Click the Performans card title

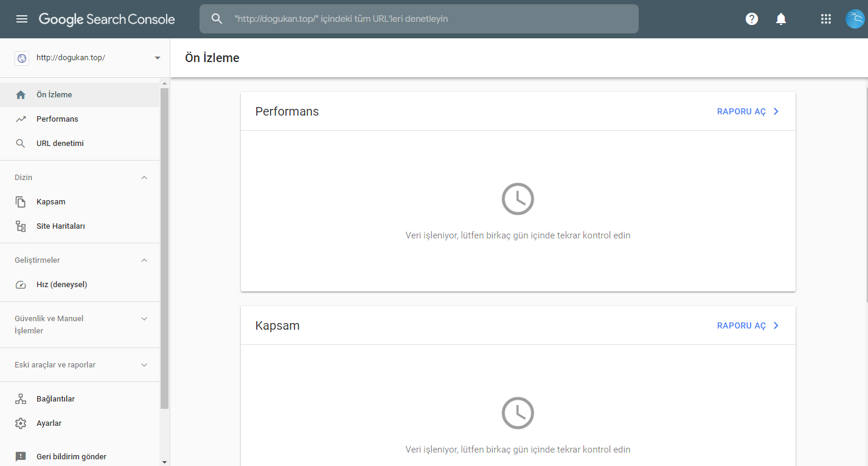pos(287,111)
